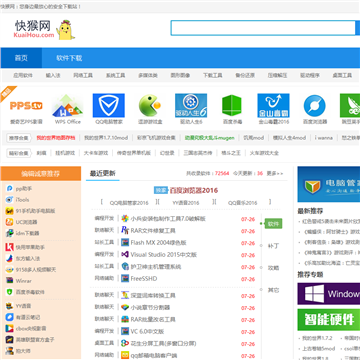Open the 百度杀毒 green cube icon

coord(232,106)
